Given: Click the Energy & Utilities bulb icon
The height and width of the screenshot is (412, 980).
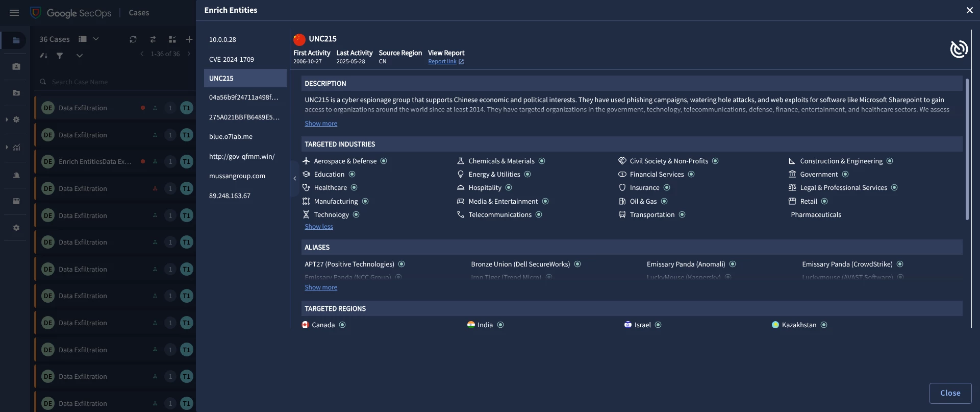Looking at the screenshot, I should 461,174.
